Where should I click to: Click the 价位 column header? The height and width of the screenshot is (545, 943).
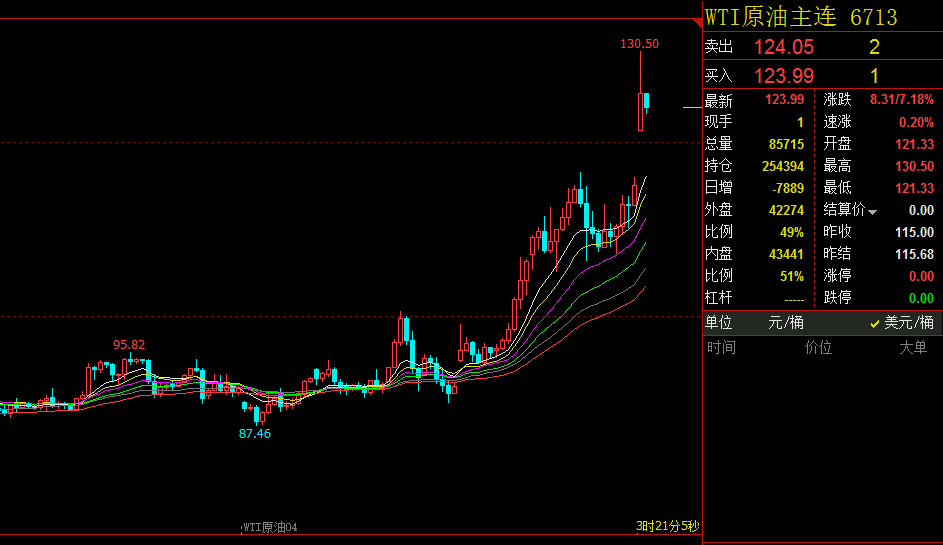tap(819, 347)
